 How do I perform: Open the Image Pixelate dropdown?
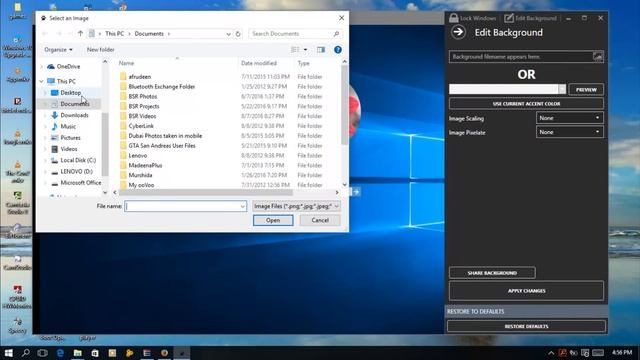pyautogui.click(x=570, y=132)
